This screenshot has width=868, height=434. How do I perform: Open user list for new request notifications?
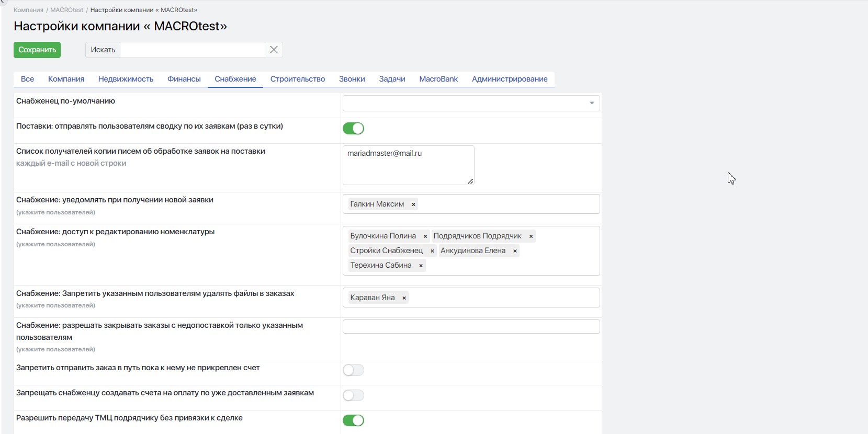(508, 204)
